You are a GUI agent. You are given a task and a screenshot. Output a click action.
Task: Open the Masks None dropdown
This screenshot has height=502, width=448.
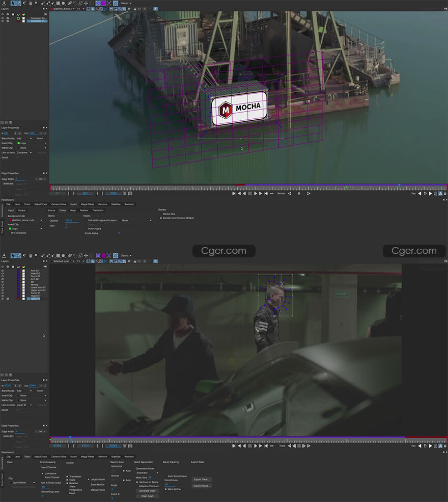point(136,220)
